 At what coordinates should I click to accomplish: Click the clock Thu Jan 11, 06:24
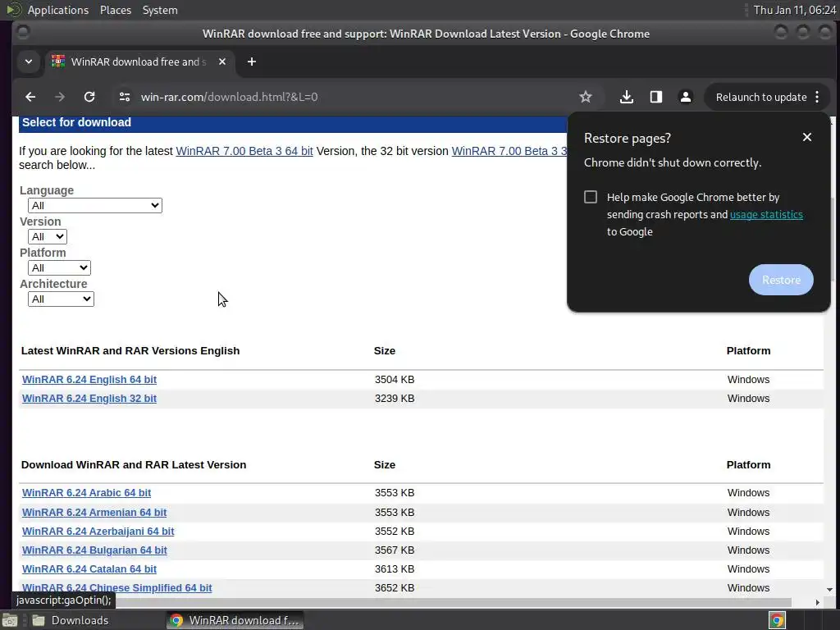coord(794,10)
